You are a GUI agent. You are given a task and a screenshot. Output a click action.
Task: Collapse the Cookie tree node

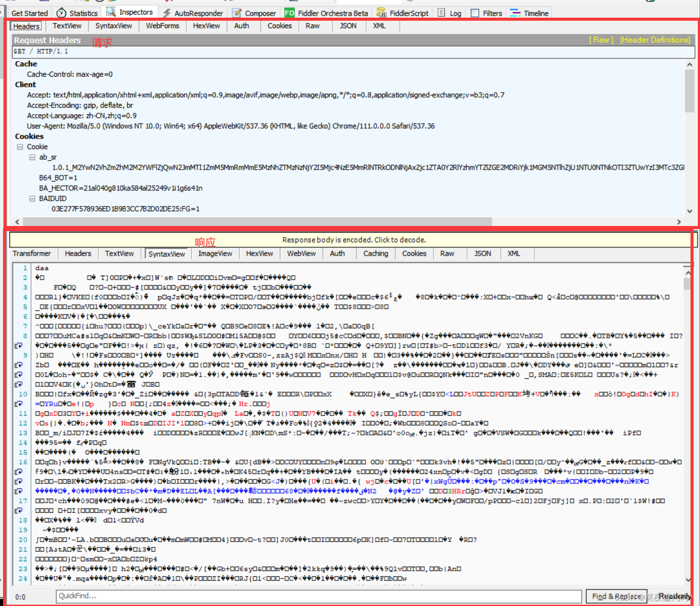20,147
